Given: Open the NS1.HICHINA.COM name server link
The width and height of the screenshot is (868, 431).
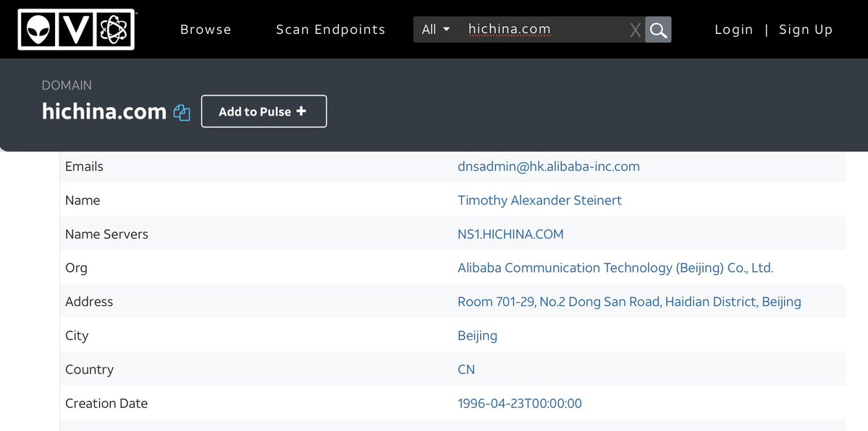Looking at the screenshot, I should (510, 234).
